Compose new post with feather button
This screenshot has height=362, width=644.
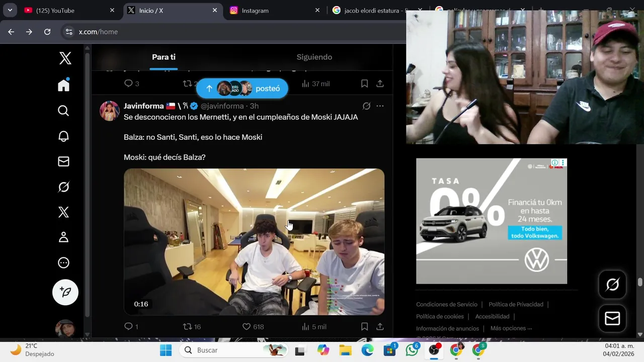[x=65, y=292]
